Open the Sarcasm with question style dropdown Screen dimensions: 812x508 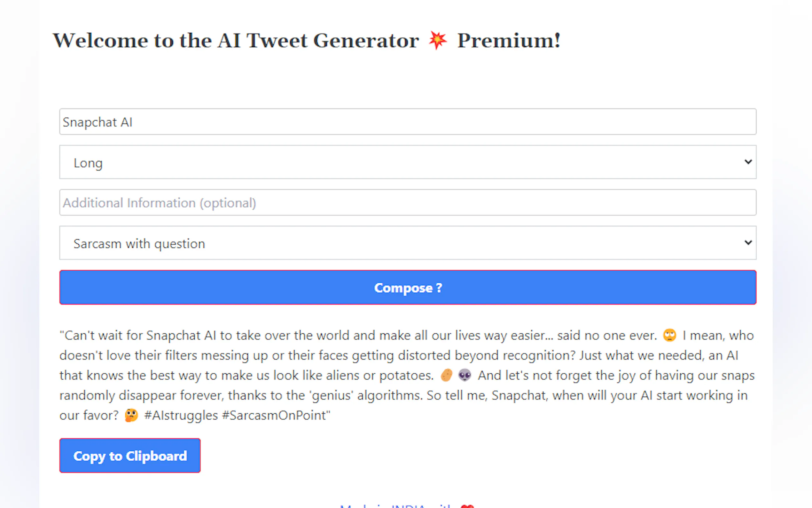point(408,243)
